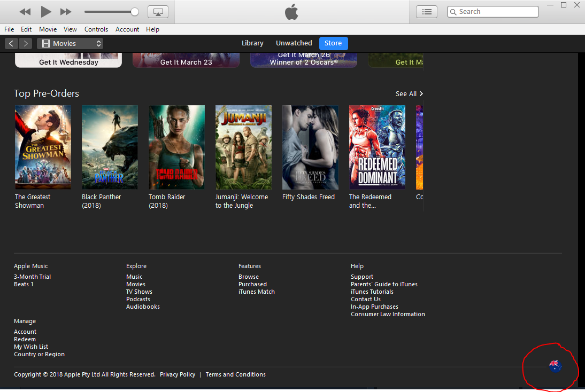This screenshot has width=585, height=392.
Task: Open the iTunes Match link
Action: click(257, 292)
